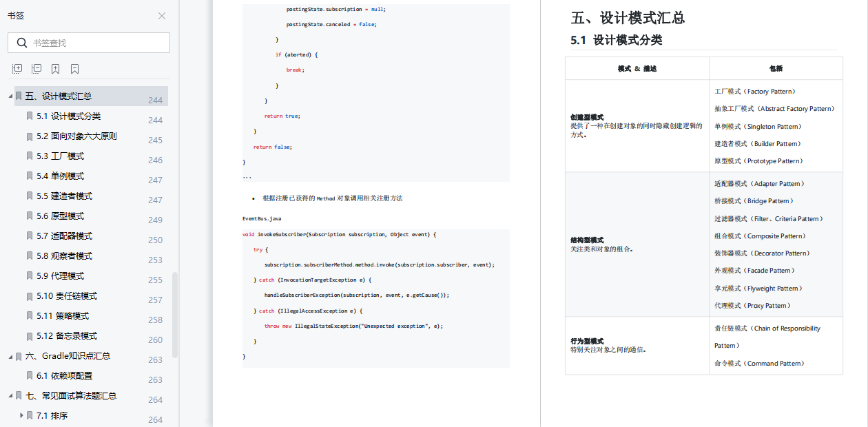Click the 五、设计模式汇总 page heading
The height and width of the screenshot is (427, 868).
click(x=628, y=18)
